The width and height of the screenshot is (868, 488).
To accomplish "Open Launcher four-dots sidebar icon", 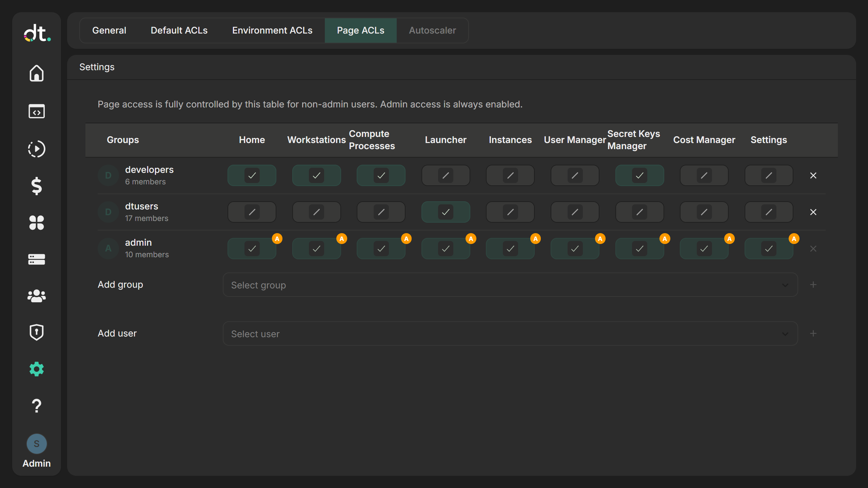I will 37,223.
